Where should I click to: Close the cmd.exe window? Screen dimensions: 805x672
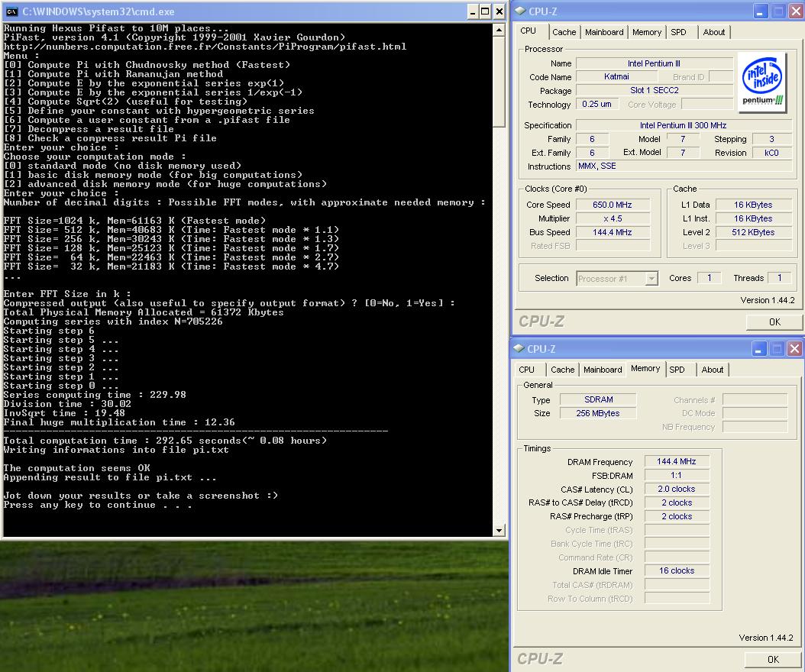499,11
